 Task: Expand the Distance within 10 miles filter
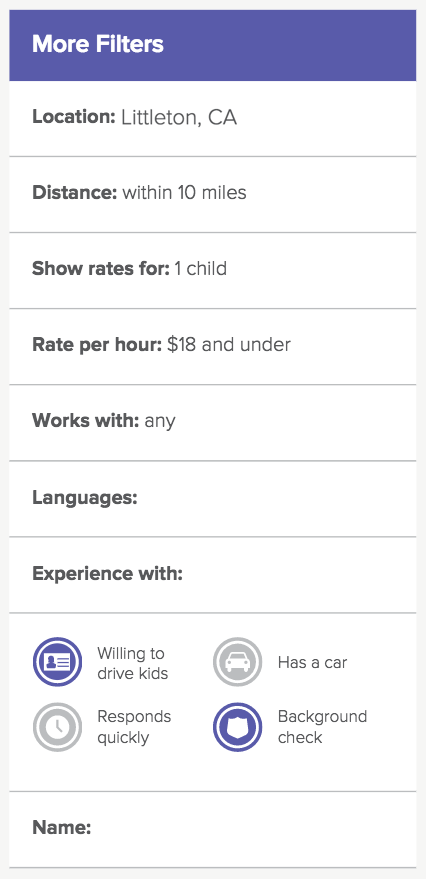coord(212,194)
